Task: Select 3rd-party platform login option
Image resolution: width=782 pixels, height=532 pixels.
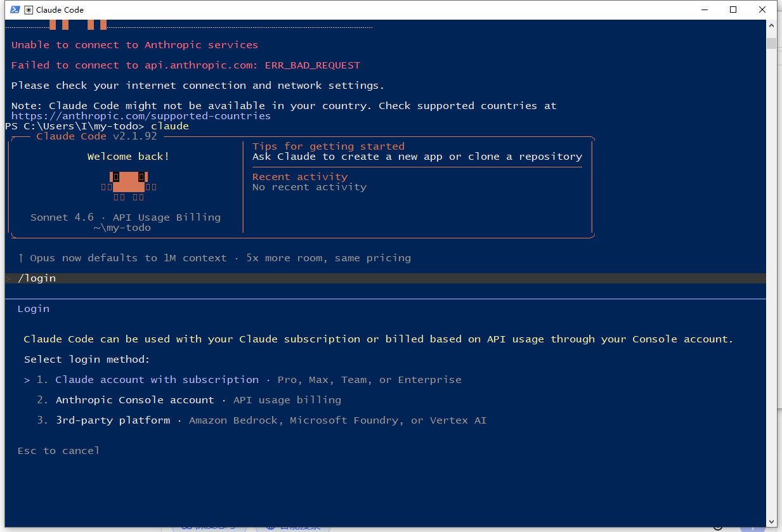Action: (262, 420)
